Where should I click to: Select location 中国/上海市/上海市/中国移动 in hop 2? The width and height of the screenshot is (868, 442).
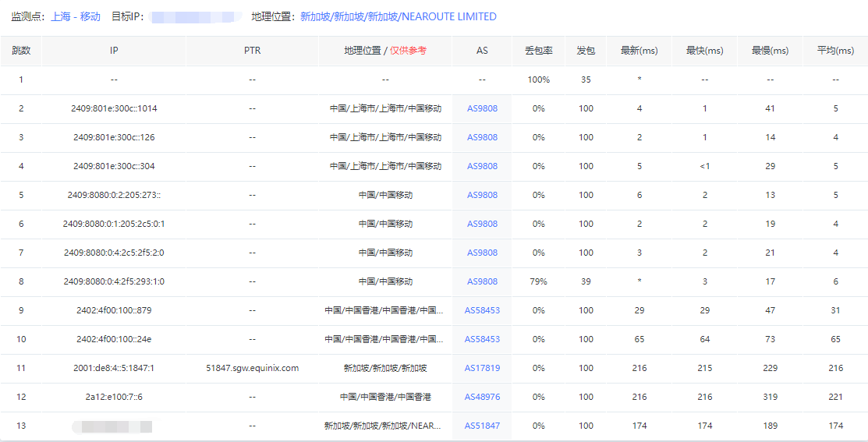[x=385, y=108]
